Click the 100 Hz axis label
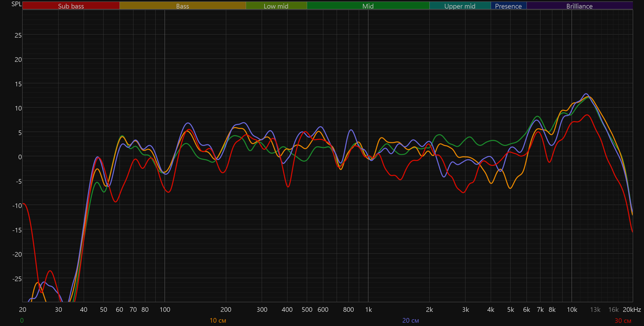 pyautogui.click(x=165, y=310)
